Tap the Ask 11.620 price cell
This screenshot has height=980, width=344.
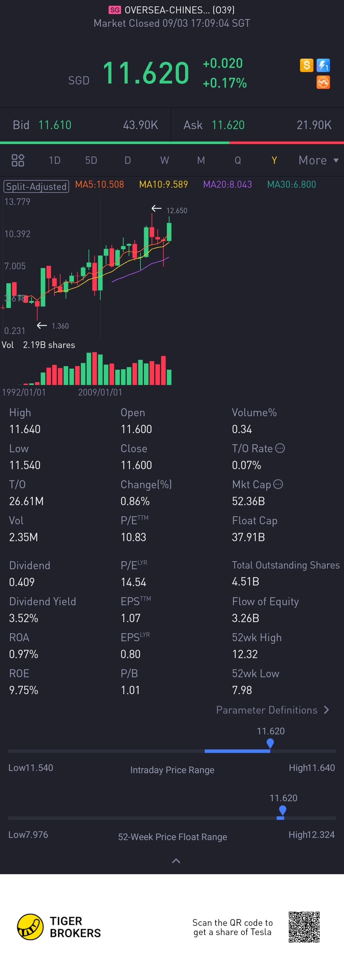tap(228, 125)
